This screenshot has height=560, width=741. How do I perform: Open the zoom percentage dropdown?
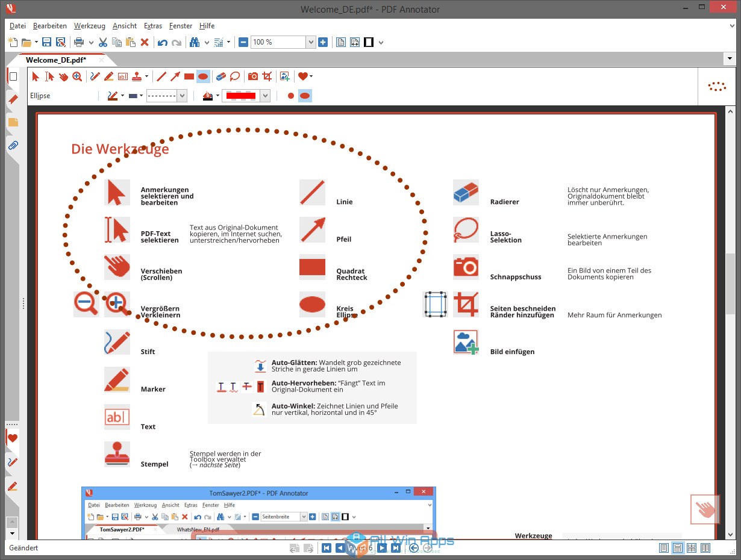tap(311, 42)
